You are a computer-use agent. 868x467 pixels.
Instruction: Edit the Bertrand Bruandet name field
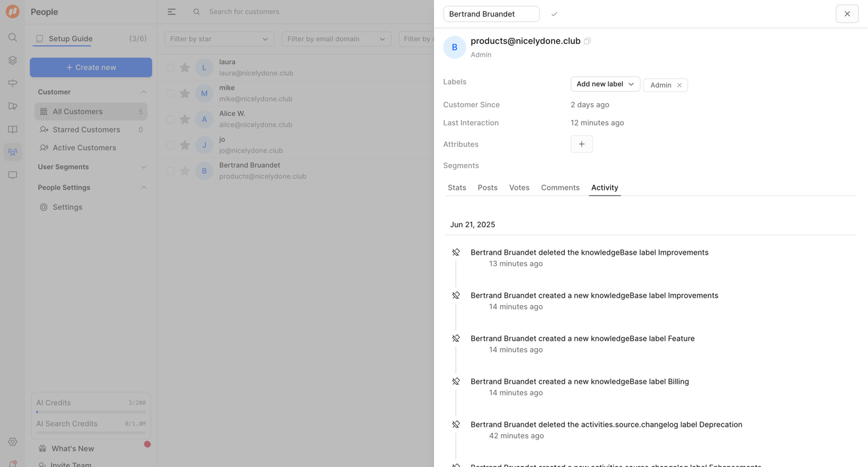(491, 14)
